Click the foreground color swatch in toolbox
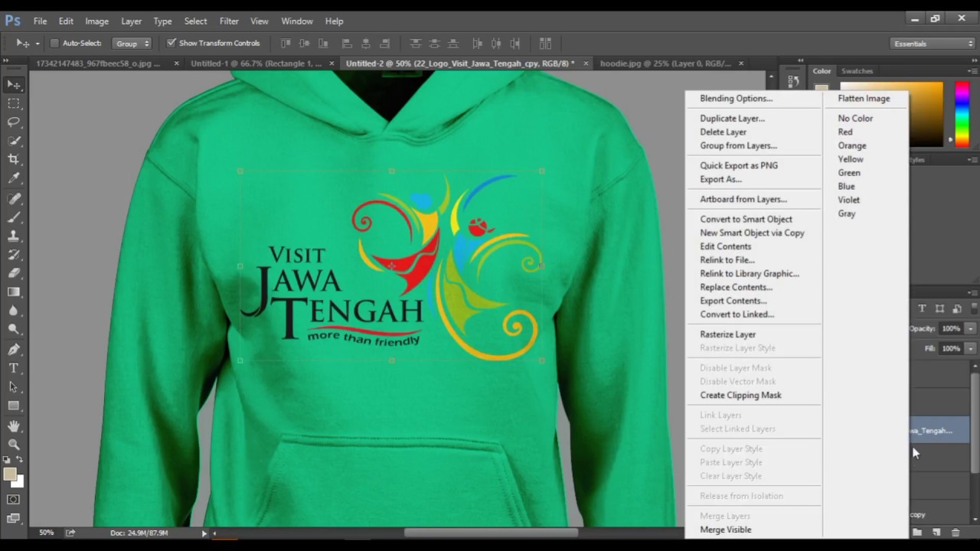This screenshot has height=551, width=980. (10, 474)
